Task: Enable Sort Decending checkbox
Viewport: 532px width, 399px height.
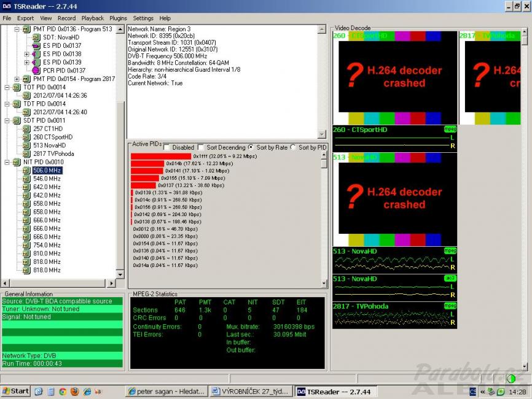Action: pyautogui.click(x=201, y=147)
